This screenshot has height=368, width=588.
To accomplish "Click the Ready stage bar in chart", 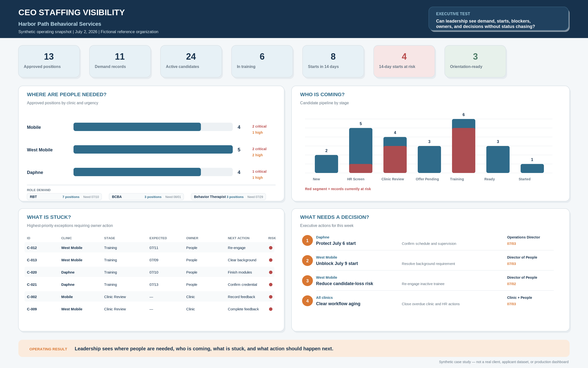I will 498,159.
